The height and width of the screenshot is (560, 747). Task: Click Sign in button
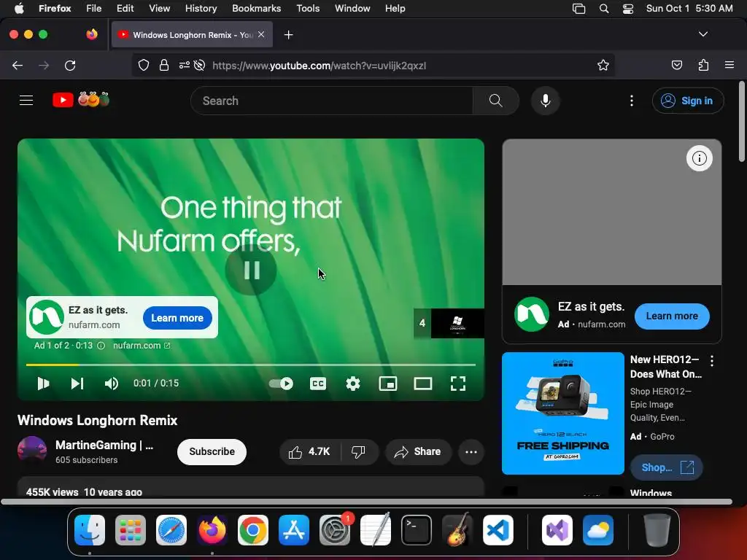(688, 101)
